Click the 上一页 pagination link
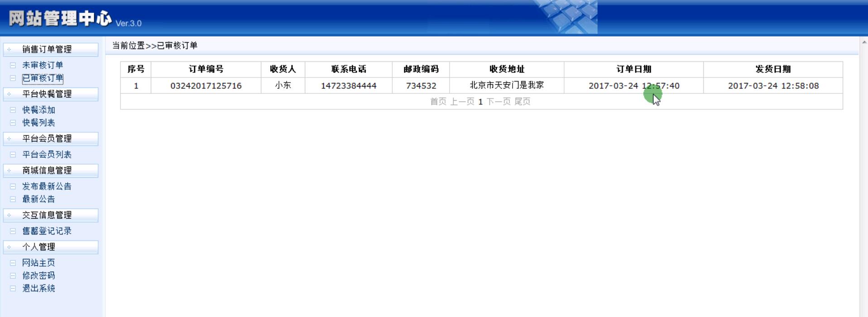Viewport: 868px width, 317px height. pos(462,102)
